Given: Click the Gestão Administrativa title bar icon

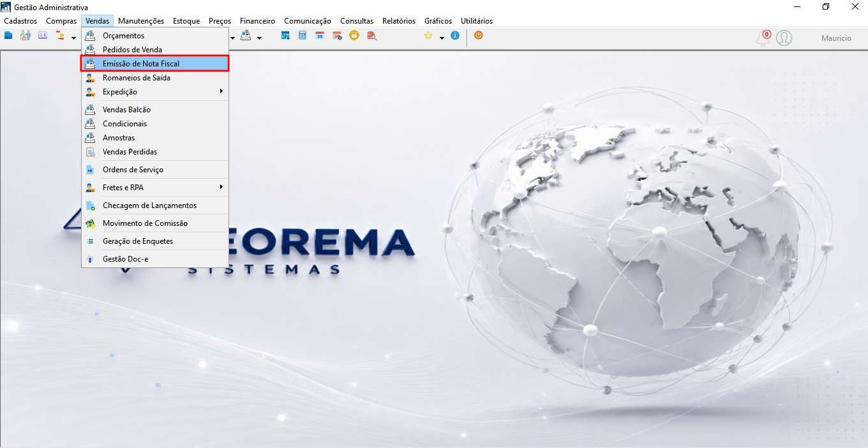Looking at the screenshot, I should click(x=6, y=6).
